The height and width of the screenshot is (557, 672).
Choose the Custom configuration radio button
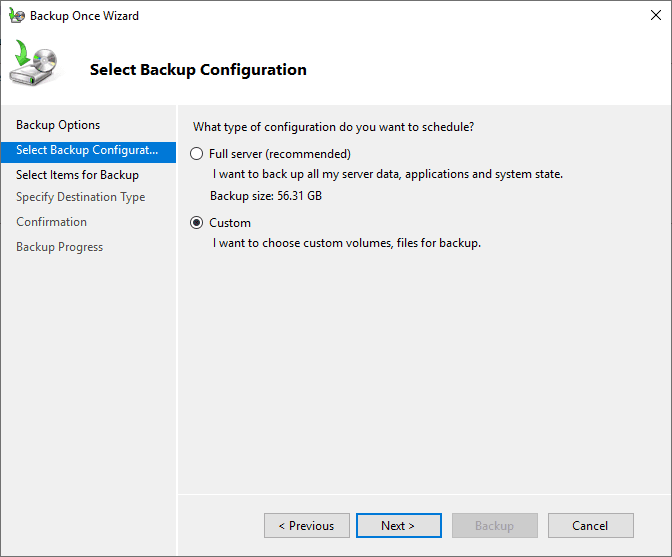point(197,223)
